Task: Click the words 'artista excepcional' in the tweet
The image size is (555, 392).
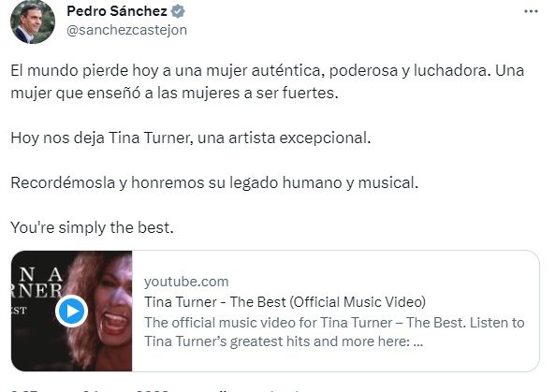Action: click(x=299, y=138)
